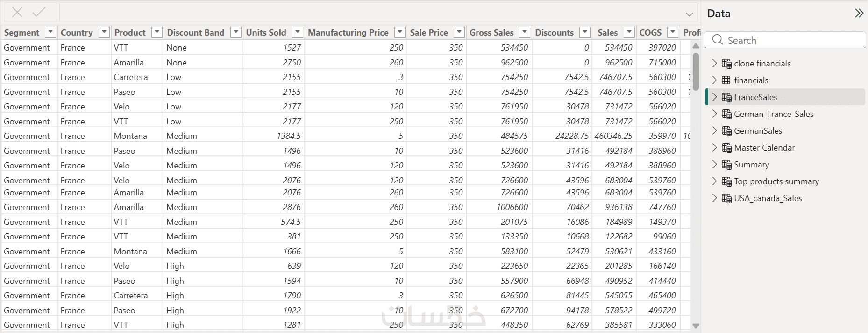Cancel the formula bar edit with the X icon
Image resolution: width=868 pixels, height=333 pixels.
coord(17,12)
